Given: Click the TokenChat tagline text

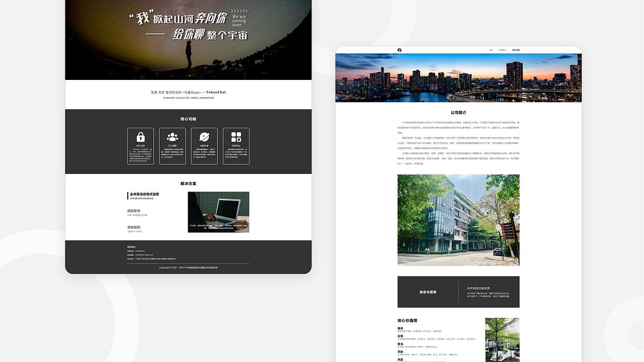Looking at the screenshot, I should (188, 92).
